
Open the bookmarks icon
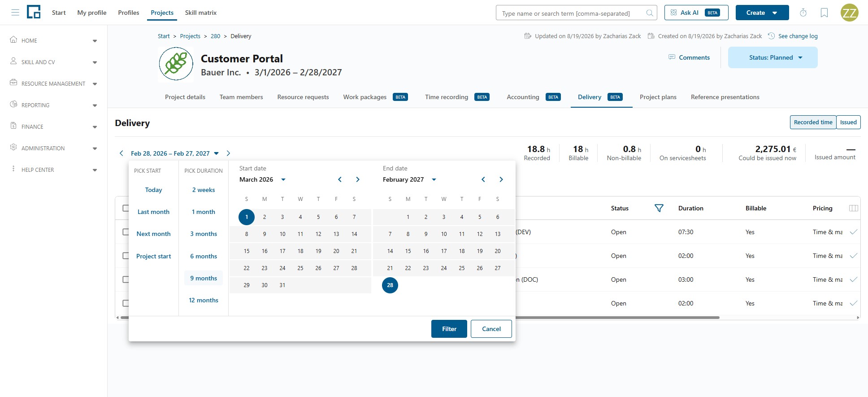[824, 13]
